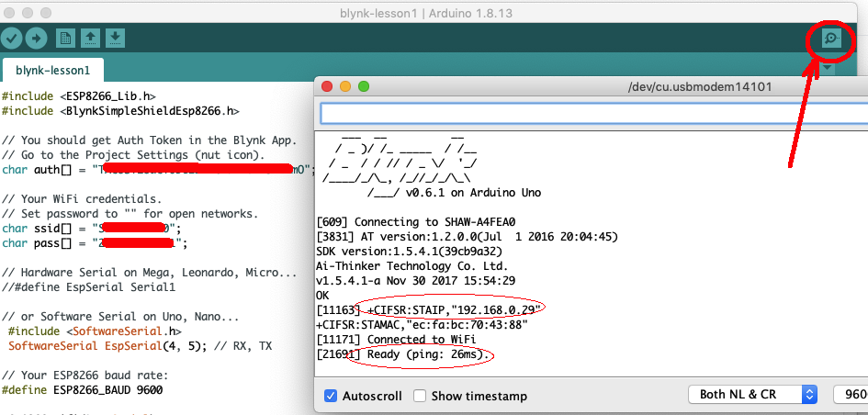Uncheck the Autoscroll checkbox
Screen dimensions: 868x415
331,396
